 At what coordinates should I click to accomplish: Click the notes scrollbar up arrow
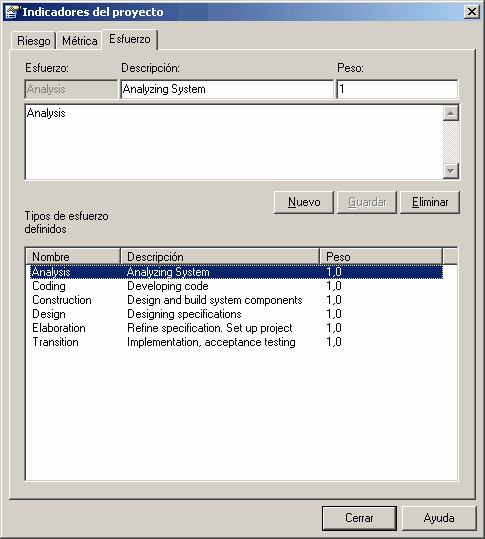coord(451,113)
